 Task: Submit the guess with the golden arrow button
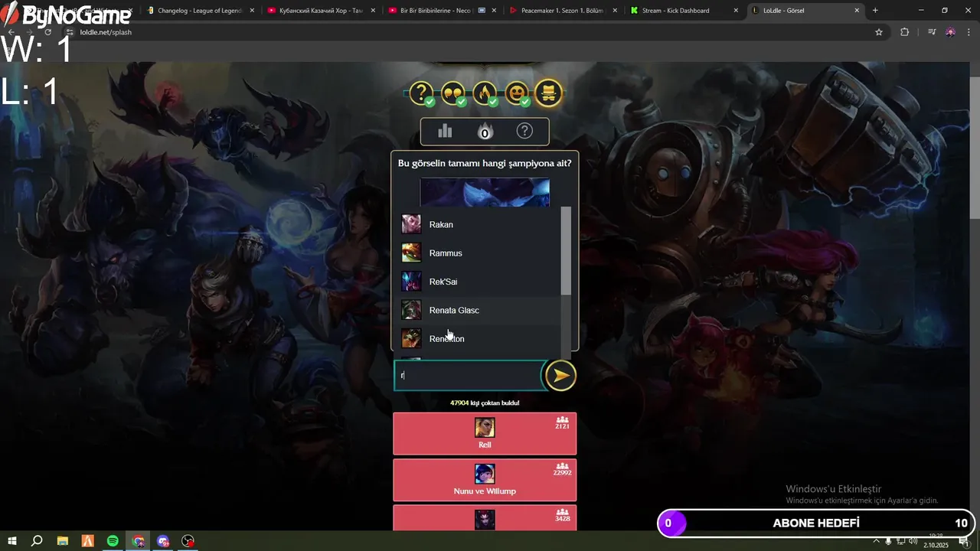pos(560,376)
